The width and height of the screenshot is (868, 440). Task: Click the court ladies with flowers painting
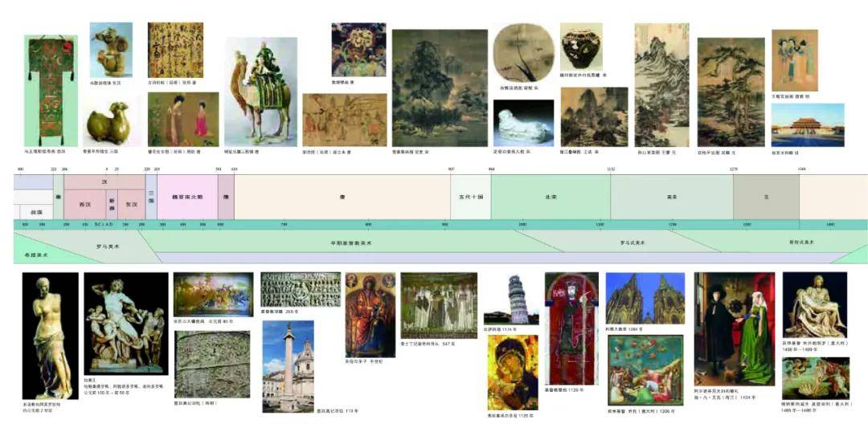point(183,120)
